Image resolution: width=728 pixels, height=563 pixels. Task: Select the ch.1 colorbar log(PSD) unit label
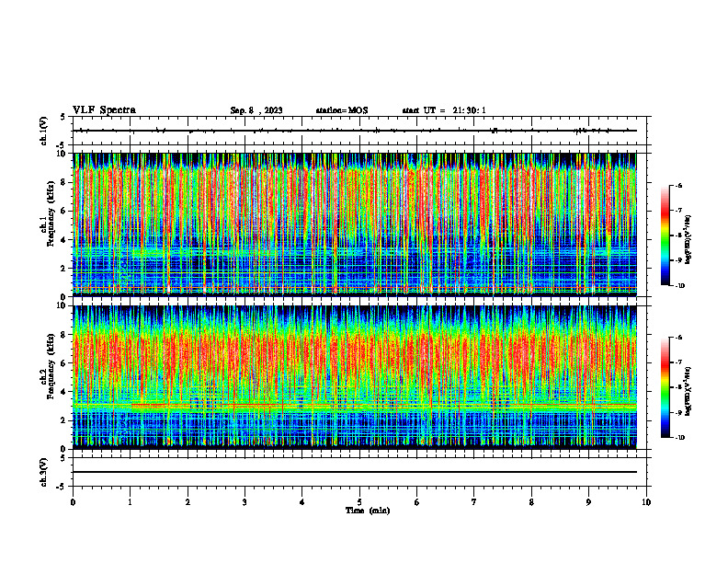(688, 240)
